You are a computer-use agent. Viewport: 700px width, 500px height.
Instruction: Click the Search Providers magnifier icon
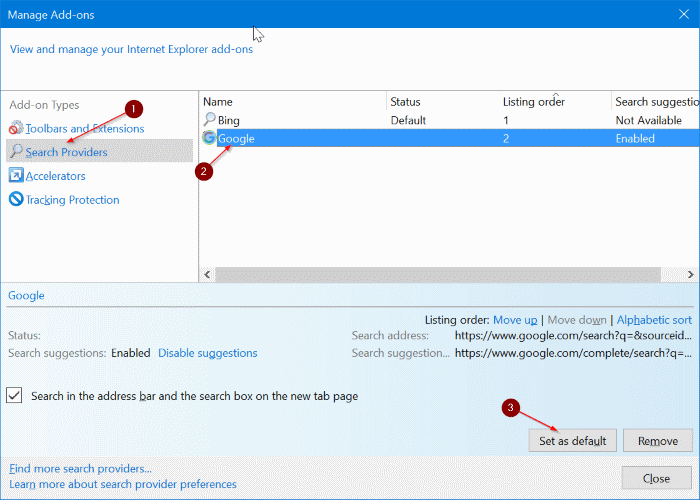point(16,151)
